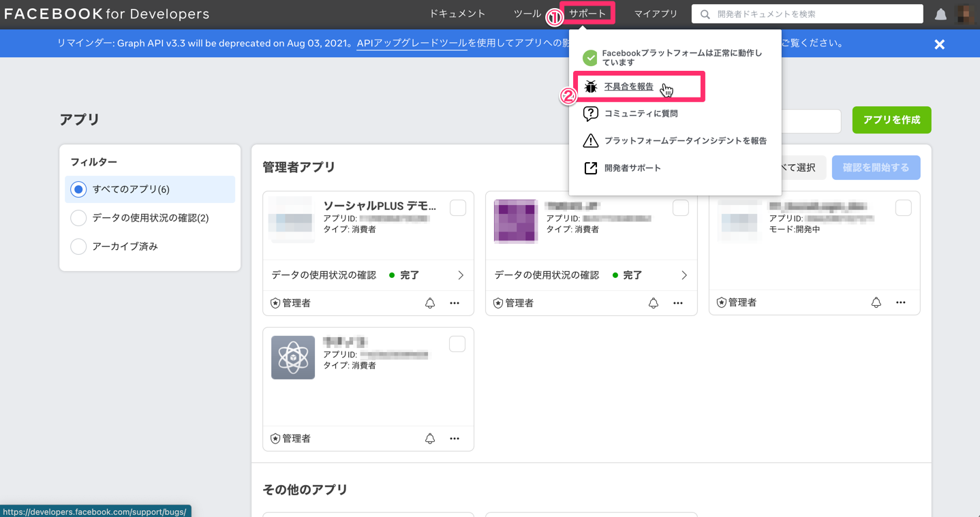Go to マイアプリ
This screenshot has width=980, height=517.
coord(656,14)
